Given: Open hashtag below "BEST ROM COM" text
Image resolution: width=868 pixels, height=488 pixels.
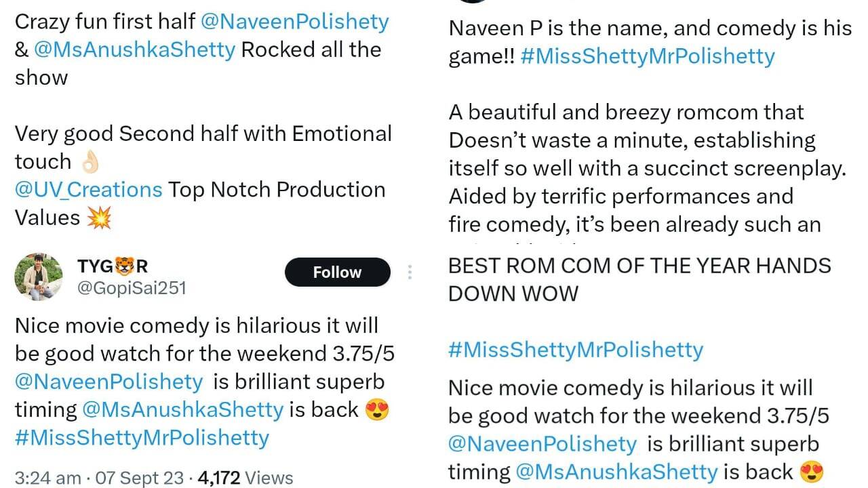Looking at the screenshot, I should click(576, 350).
